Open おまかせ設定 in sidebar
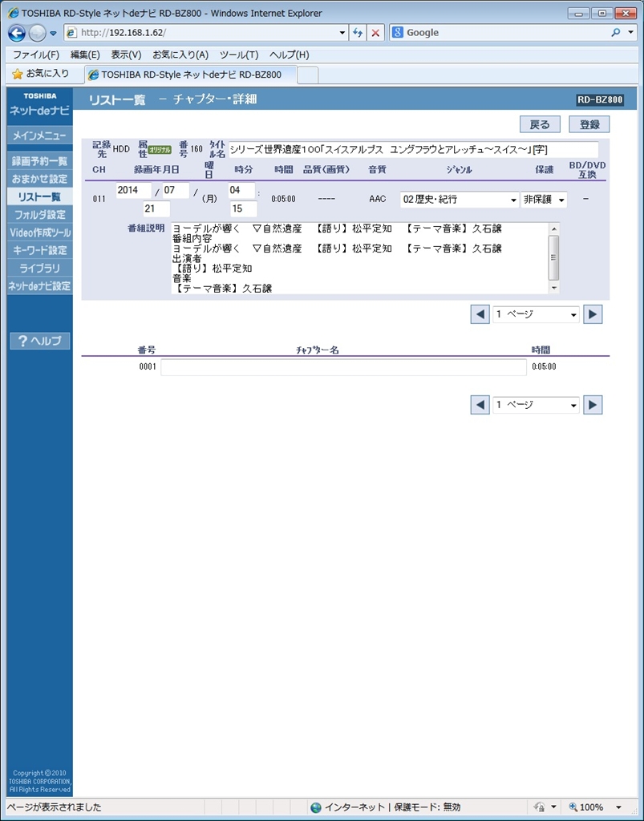This screenshot has height=821, width=644. (x=40, y=179)
